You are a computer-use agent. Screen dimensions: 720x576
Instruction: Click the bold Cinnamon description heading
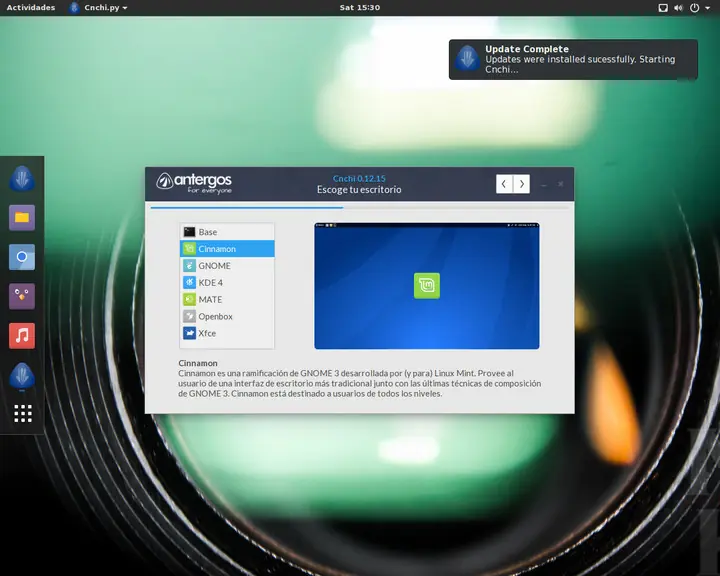tap(198, 363)
